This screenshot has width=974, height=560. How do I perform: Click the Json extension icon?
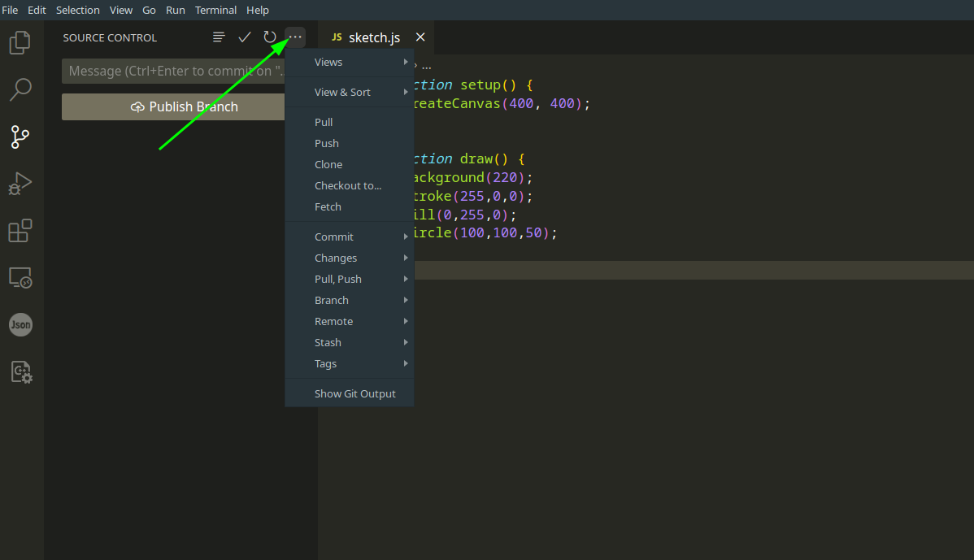point(20,325)
